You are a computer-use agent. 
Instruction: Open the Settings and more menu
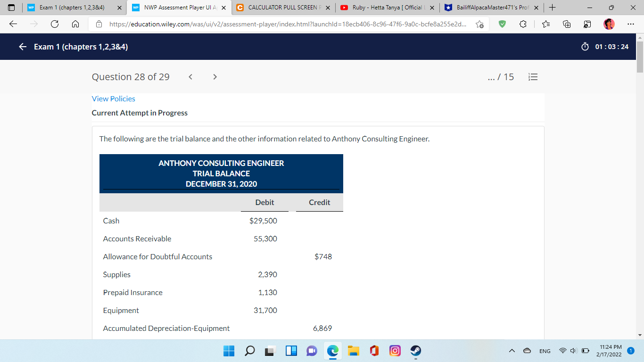(630, 24)
